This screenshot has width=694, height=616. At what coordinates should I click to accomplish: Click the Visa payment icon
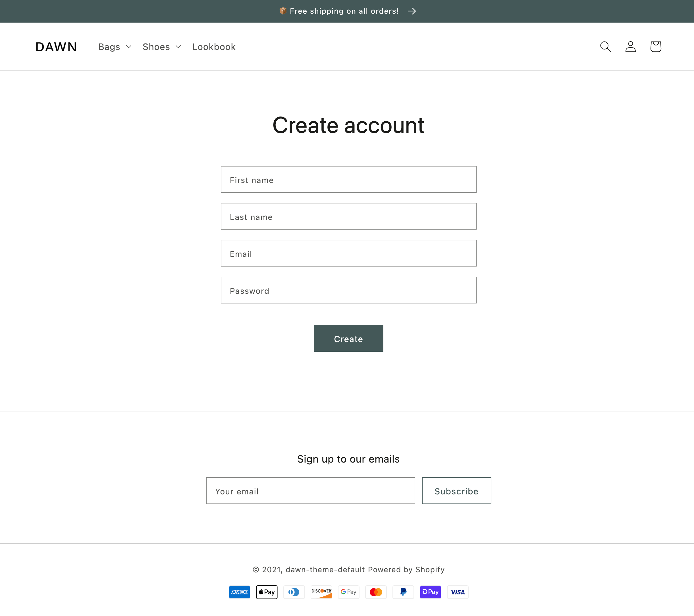pos(457,592)
